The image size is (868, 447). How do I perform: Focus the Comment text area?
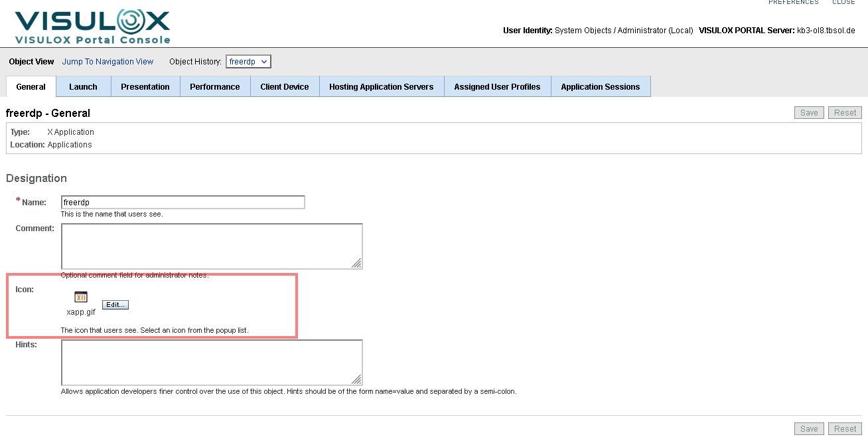point(211,246)
